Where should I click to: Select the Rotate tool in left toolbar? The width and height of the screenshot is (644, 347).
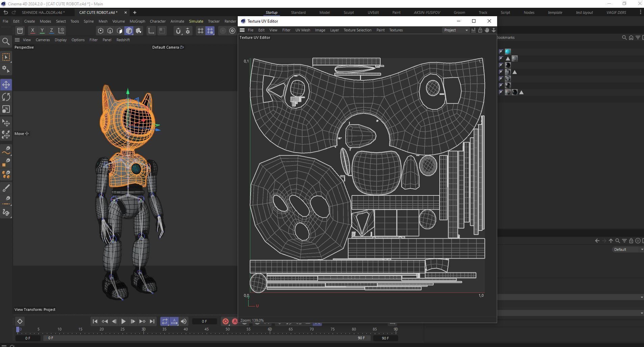click(6, 97)
